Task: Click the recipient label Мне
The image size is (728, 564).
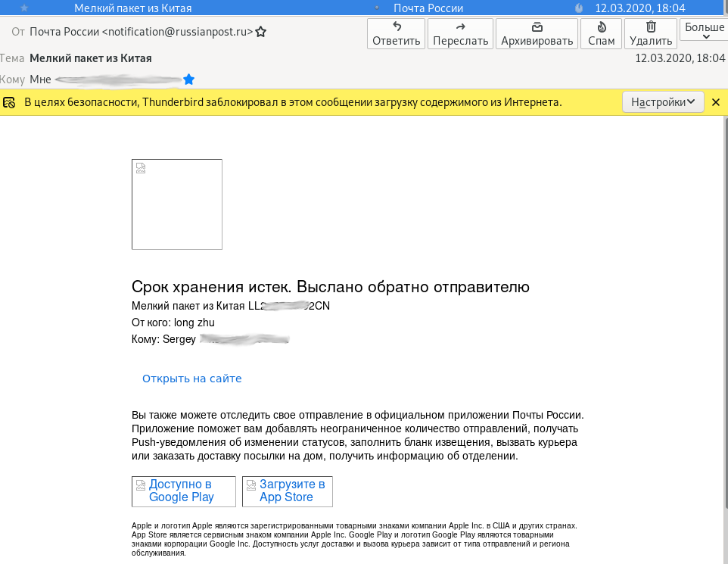Action: [x=40, y=79]
